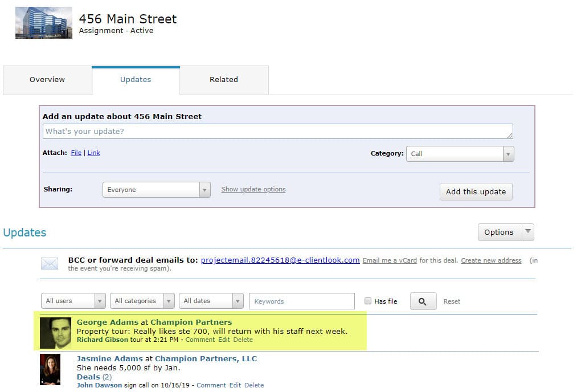Click the magnifier search button
This screenshot has height=392, width=581.
pos(423,301)
